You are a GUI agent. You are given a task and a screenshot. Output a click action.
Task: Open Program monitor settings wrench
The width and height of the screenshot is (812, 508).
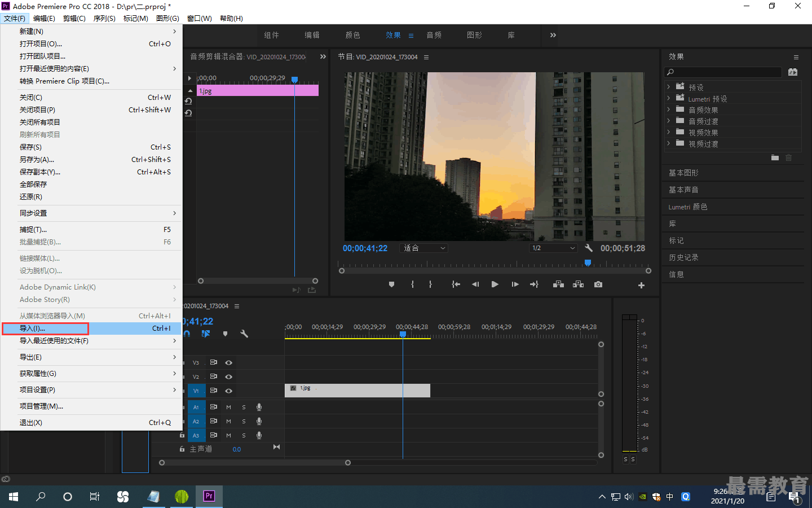click(589, 248)
